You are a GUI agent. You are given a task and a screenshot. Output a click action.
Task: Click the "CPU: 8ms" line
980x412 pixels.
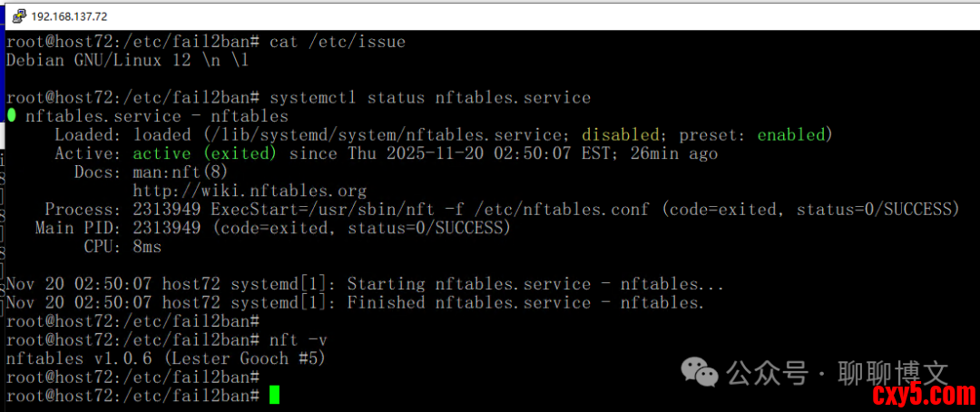coord(122,247)
